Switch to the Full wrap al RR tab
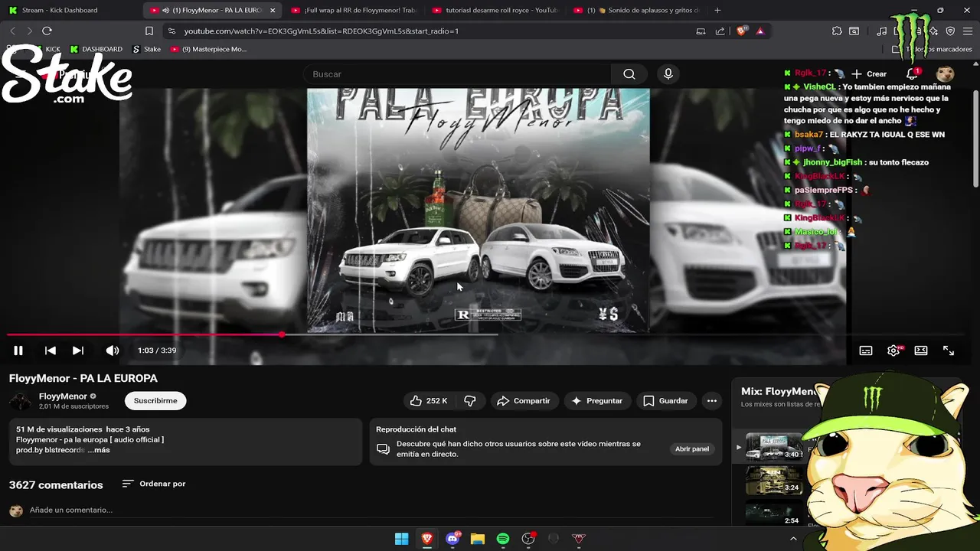The width and height of the screenshot is (980, 551). 354,10
